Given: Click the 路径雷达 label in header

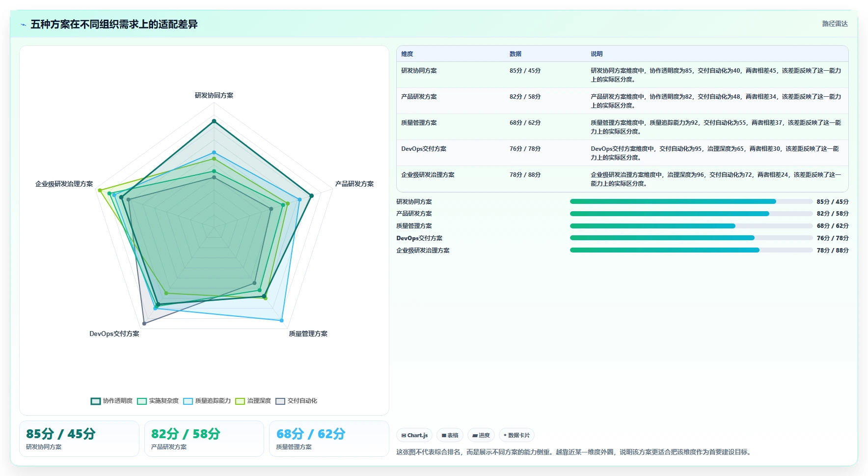Looking at the screenshot, I should click(835, 24).
